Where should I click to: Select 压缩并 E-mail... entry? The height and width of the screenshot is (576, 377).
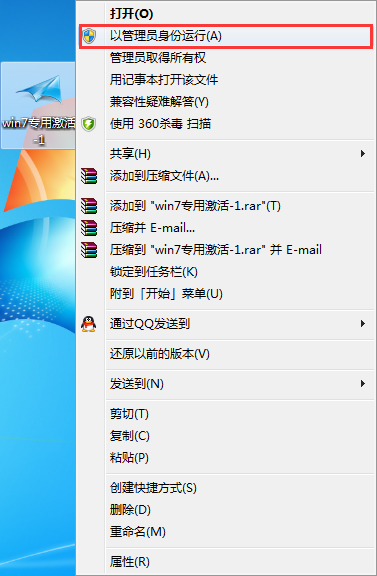click(x=226, y=228)
